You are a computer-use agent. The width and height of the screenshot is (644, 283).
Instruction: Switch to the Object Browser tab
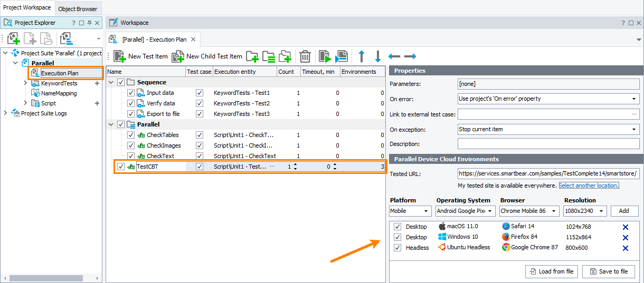78,8
